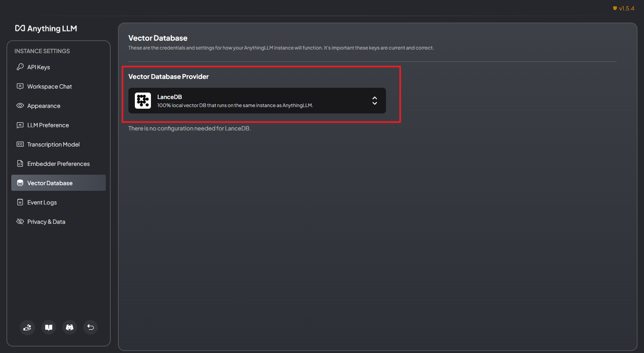The width and height of the screenshot is (644, 353).
Task: Click the Anything LLM brand name
Action: pyautogui.click(x=52, y=29)
